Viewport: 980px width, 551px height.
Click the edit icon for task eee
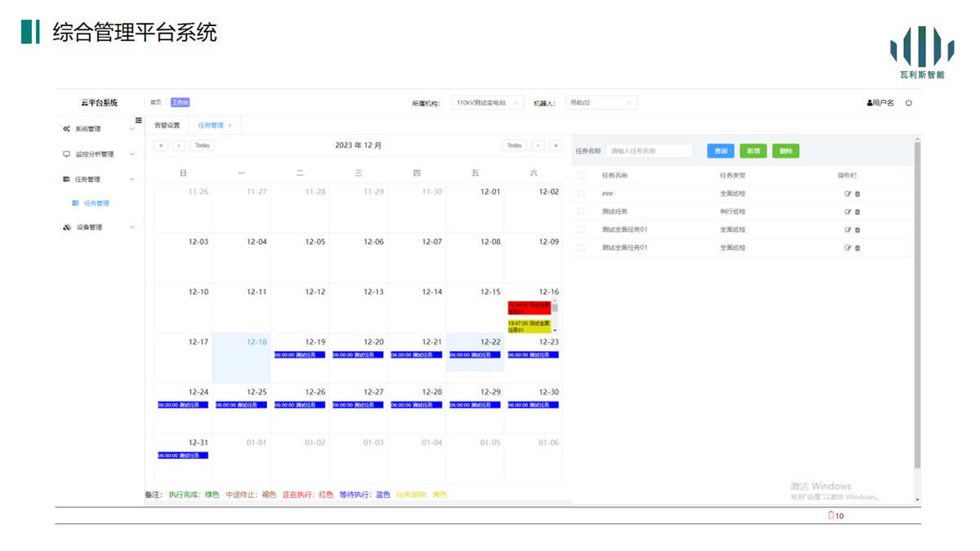tap(848, 194)
